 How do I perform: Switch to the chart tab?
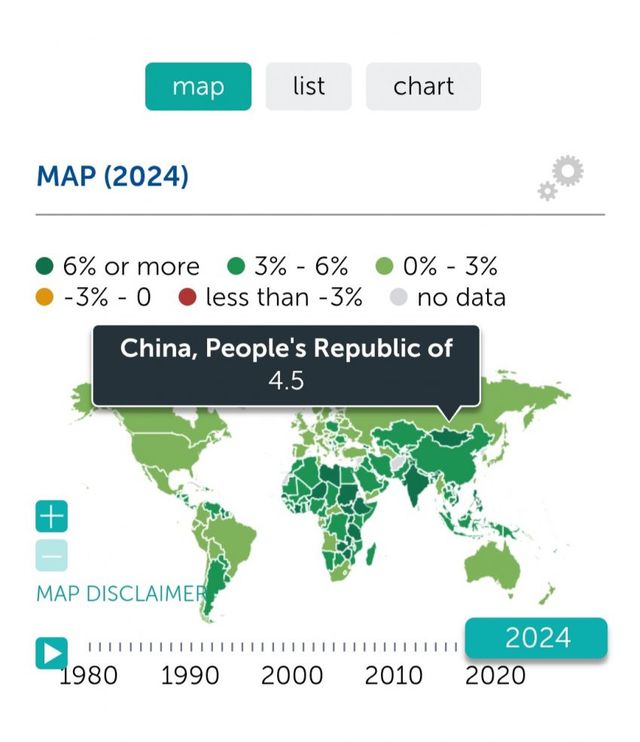click(423, 86)
